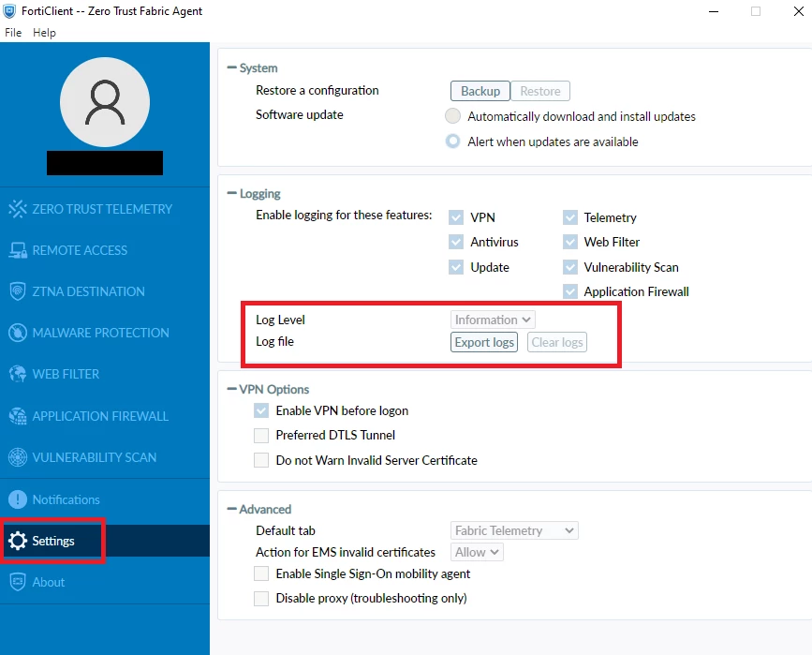Click the Web Filter sidebar label
The image size is (812, 655).
pyautogui.click(x=66, y=374)
